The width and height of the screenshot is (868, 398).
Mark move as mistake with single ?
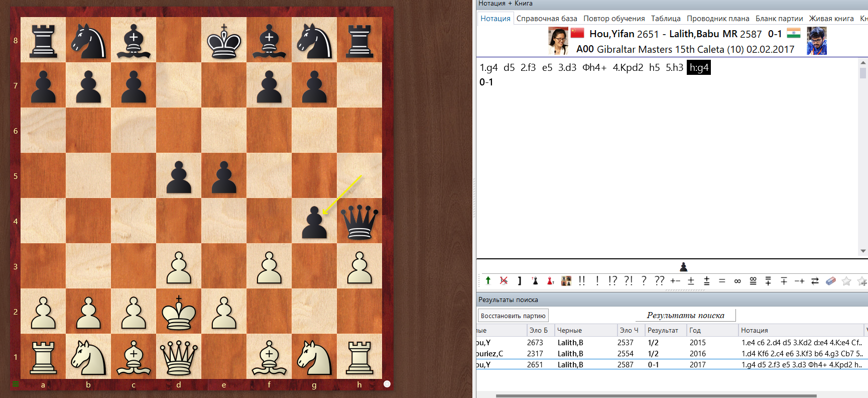(644, 281)
